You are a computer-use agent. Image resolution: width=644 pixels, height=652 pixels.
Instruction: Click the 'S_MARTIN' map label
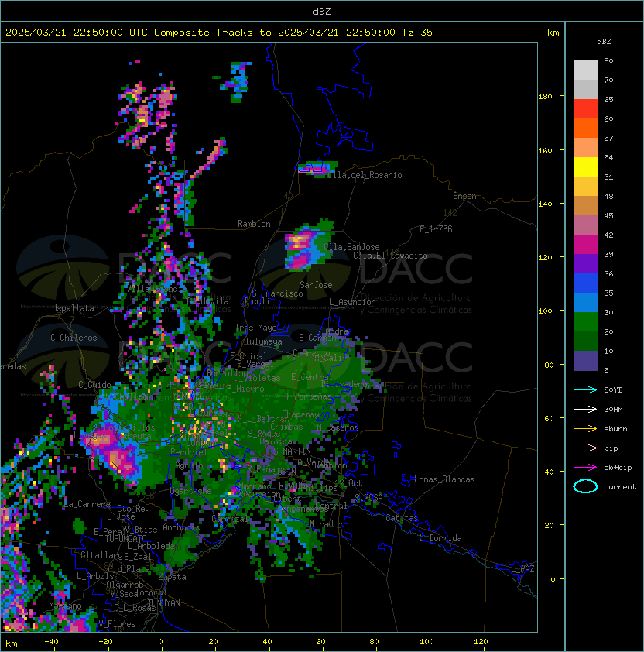click(x=292, y=451)
